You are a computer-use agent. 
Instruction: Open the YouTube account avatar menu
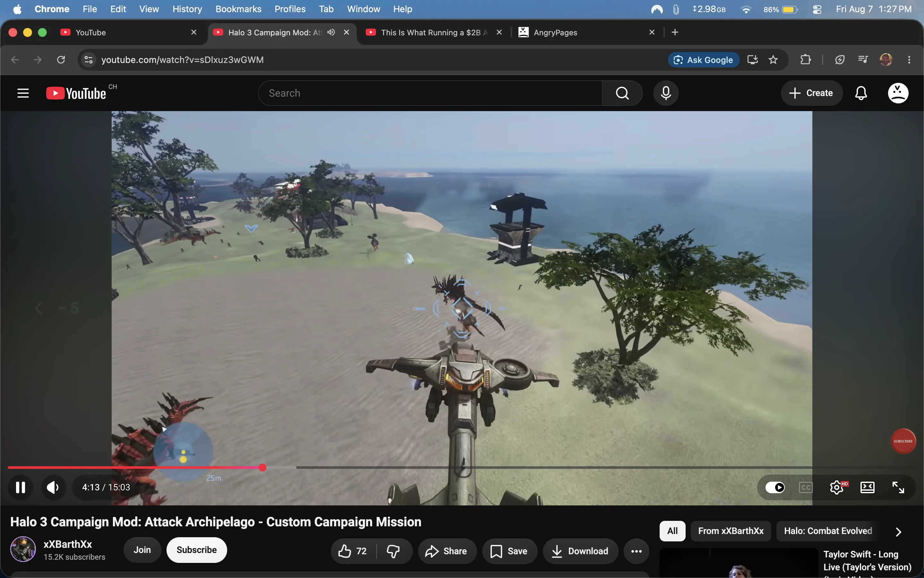pos(898,93)
